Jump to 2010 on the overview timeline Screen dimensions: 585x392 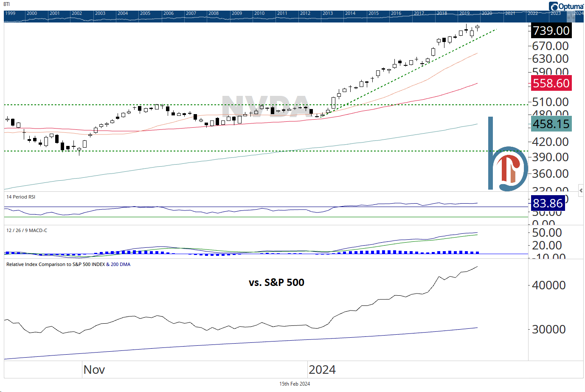click(259, 13)
